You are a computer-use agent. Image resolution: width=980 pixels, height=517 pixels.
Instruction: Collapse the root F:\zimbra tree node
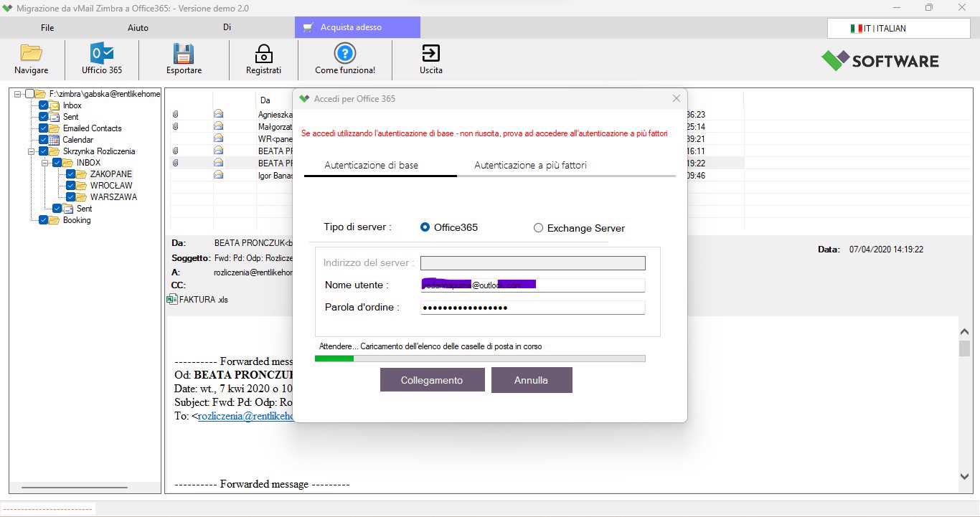[x=18, y=94]
